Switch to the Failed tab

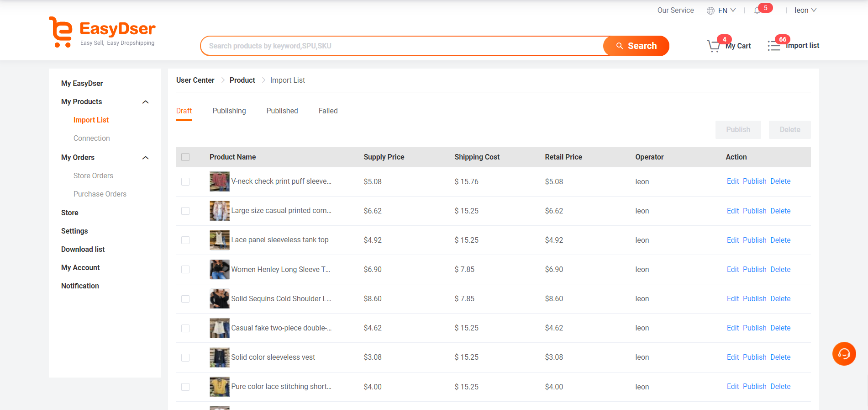coord(328,111)
